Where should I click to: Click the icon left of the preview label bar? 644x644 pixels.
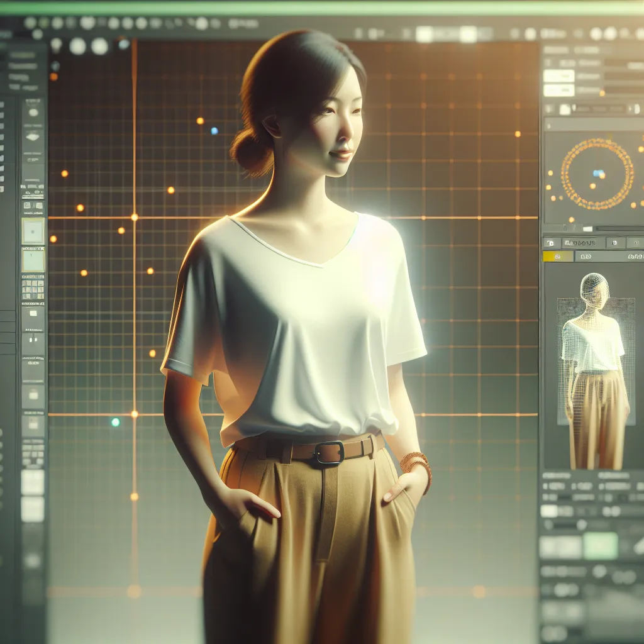tap(549, 243)
